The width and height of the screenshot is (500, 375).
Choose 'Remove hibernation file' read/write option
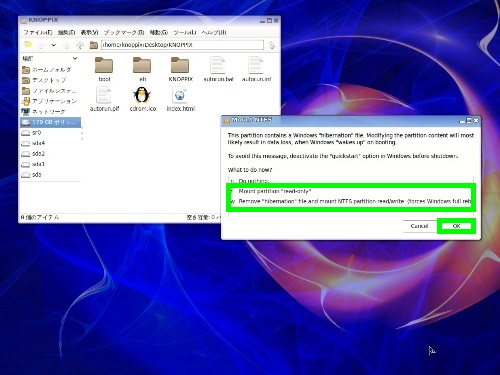[x=350, y=201]
